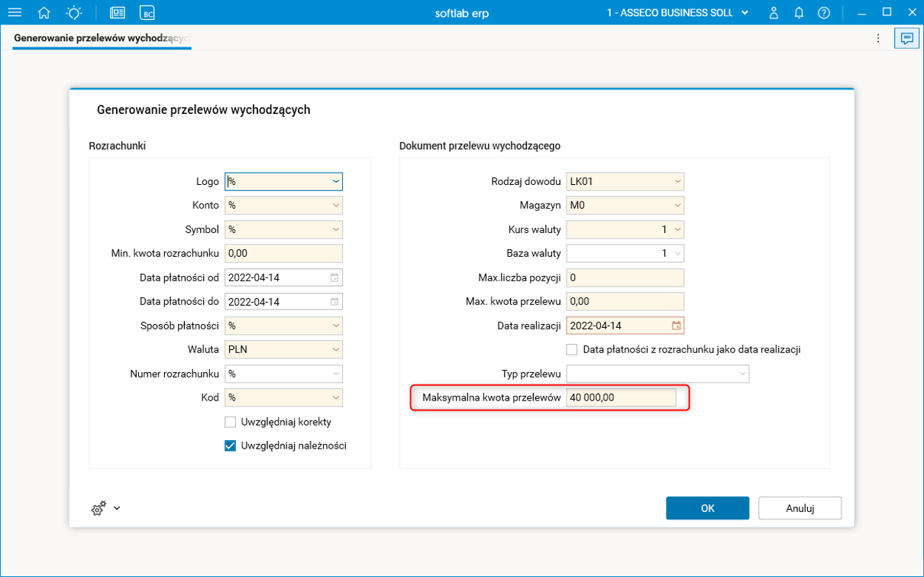Open the Rodzaj dowodu dropdown

(x=677, y=182)
